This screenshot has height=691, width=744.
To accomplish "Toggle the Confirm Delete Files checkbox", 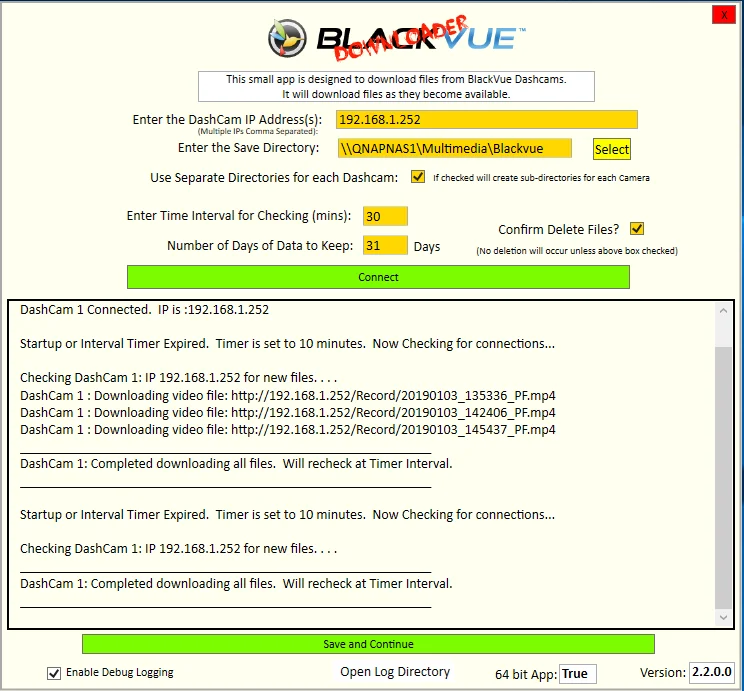I will [x=637, y=229].
